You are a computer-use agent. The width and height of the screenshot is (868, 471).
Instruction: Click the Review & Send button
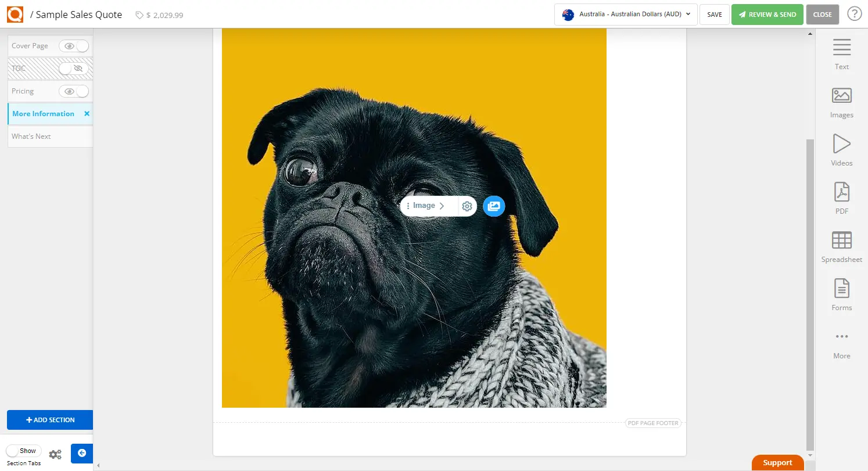[767, 15]
